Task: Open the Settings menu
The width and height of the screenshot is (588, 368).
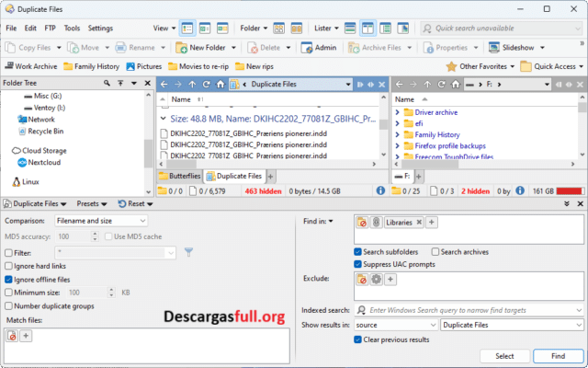Action: click(100, 29)
